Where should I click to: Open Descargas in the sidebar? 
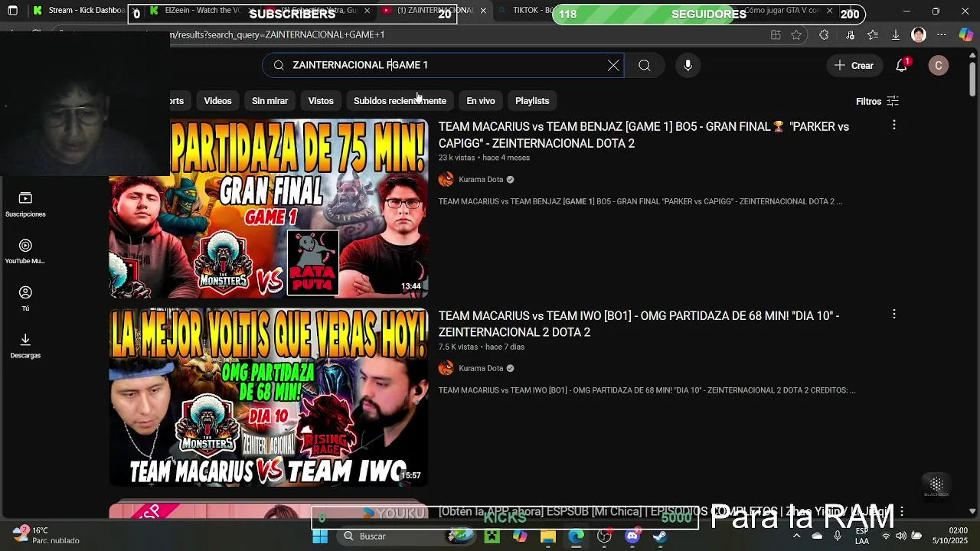coord(25,345)
